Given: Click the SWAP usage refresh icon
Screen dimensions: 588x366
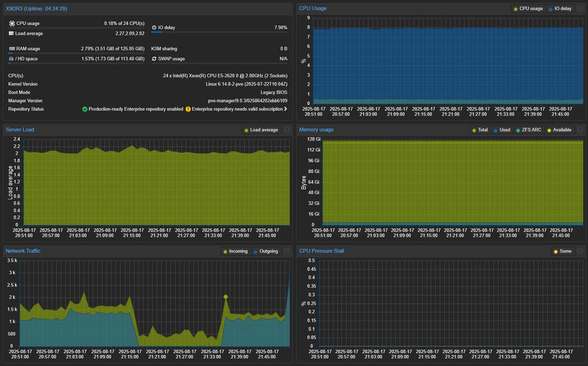Looking at the screenshot, I should click(x=154, y=59).
